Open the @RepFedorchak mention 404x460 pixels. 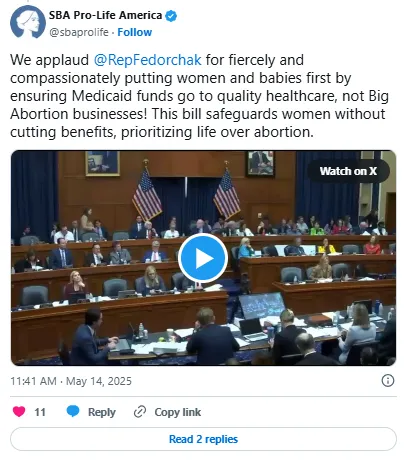coord(147,60)
